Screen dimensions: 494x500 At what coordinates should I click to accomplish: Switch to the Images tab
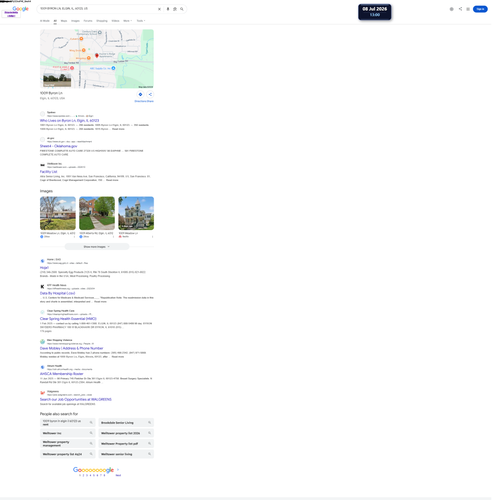(x=75, y=21)
